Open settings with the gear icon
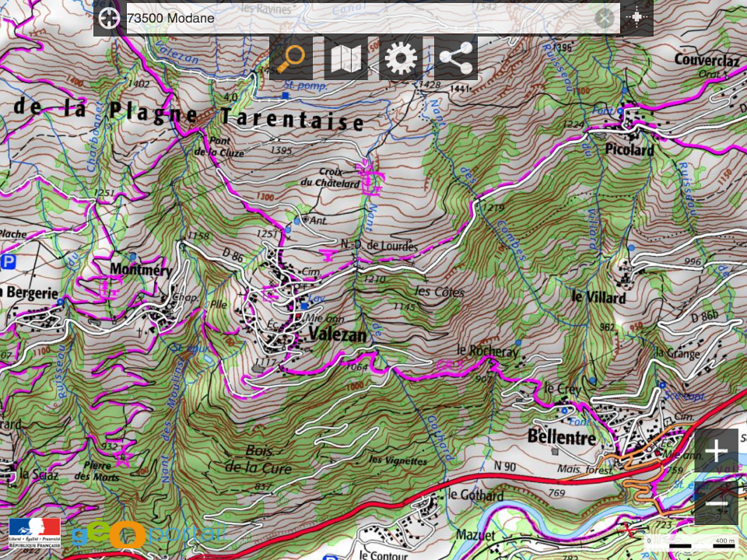Image resolution: width=747 pixels, height=560 pixels. tap(401, 58)
